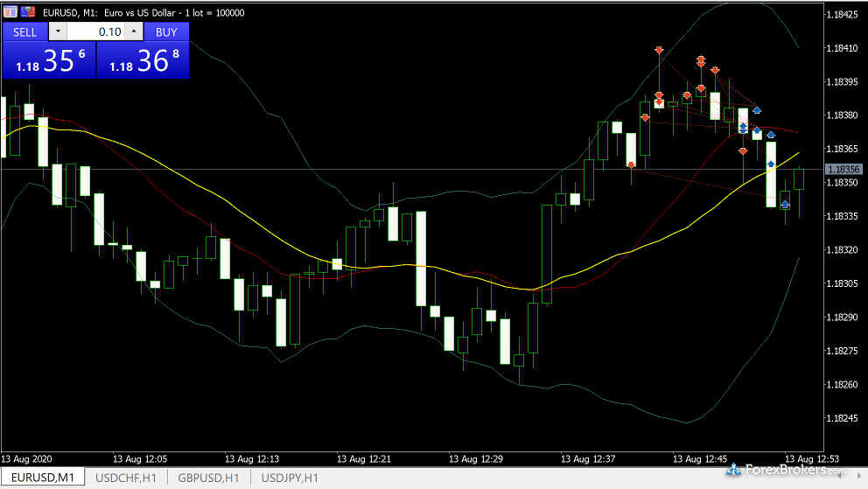This screenshot has height=489, width=868.
Task: Click the 13 Aug 12:53 time label
Action: tap(811, 458)
